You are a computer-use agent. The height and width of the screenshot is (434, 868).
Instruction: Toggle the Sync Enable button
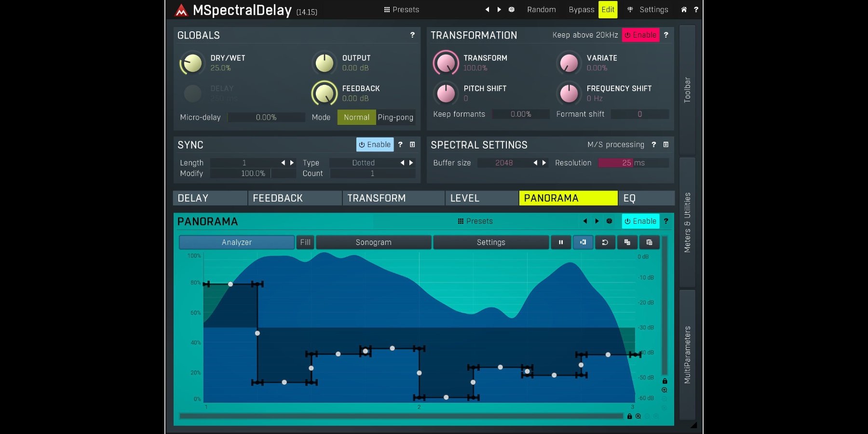375,145
